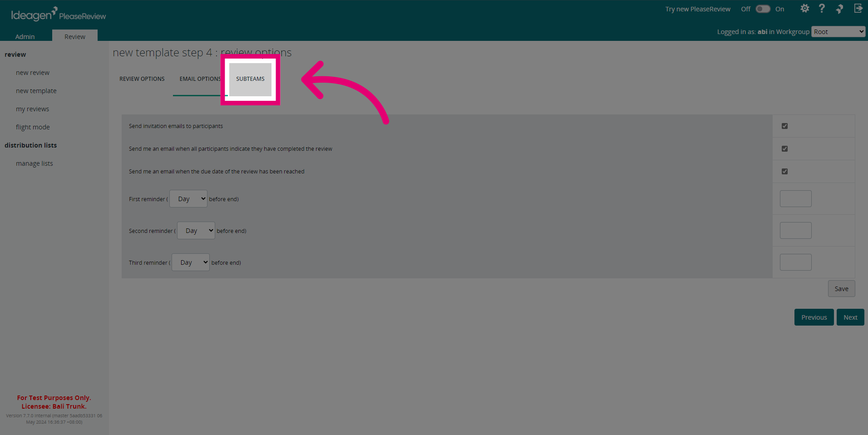Open flight mode in sidebar
The height and width of the screenshot is (435, 868).
(33, 127)
